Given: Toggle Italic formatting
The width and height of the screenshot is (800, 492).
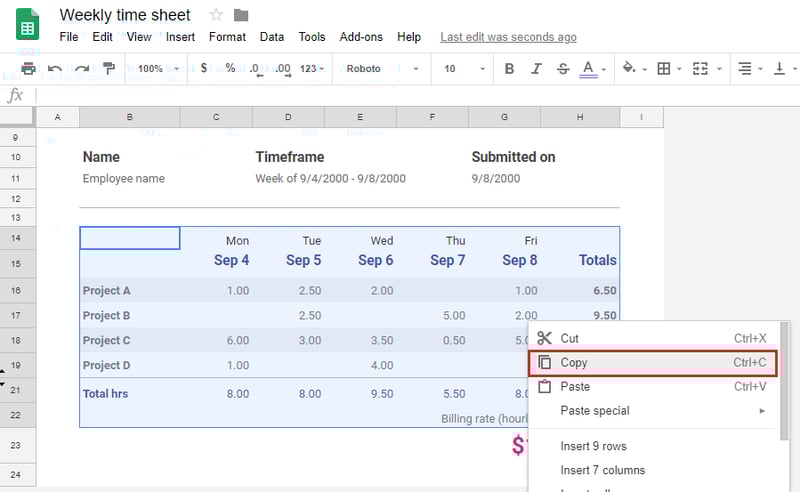Looking at the screenshot, I should pyautogui.click(x=536, y=68).
